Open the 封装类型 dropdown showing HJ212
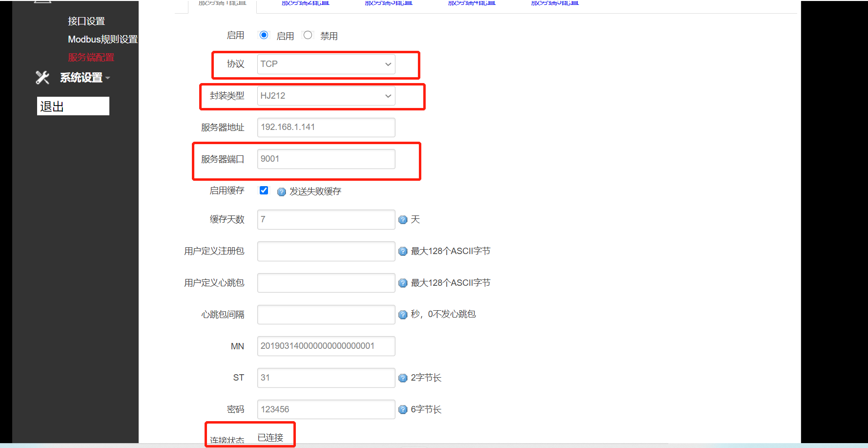This screenshot has width=868, height=448. pyautogui.click(x=326, y=95)
